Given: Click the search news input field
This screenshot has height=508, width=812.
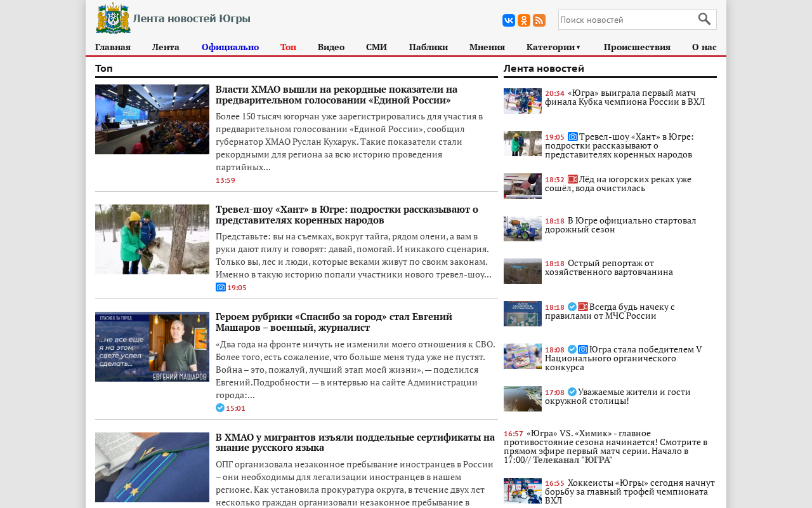Looking at the screenshot, I should click(x=627, y=20).
